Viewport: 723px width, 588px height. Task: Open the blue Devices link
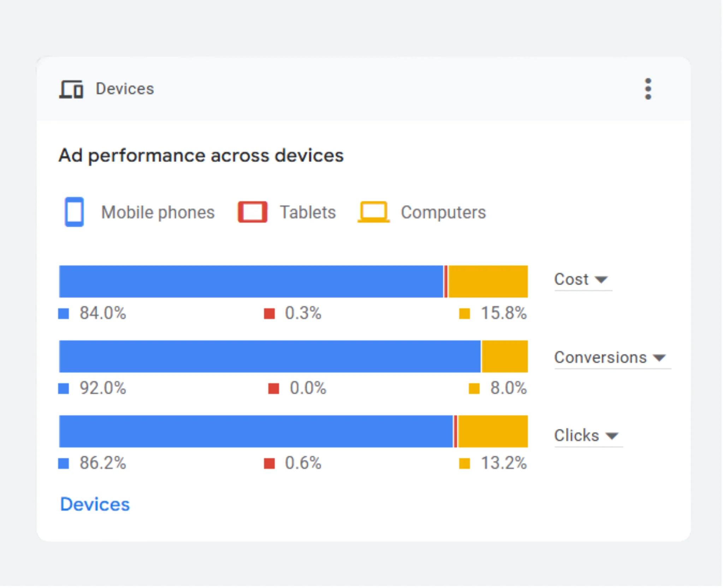coord(95,504)
